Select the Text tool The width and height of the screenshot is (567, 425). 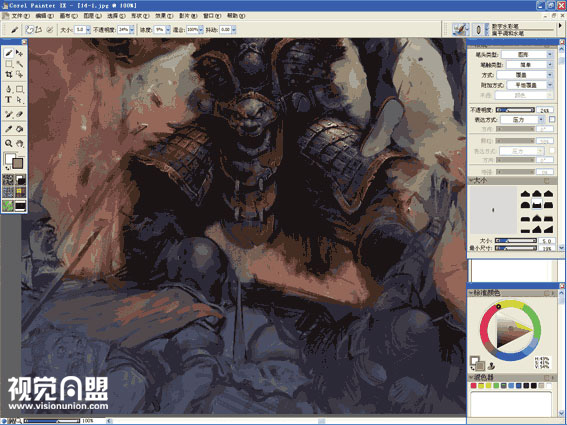coord(9,99)
